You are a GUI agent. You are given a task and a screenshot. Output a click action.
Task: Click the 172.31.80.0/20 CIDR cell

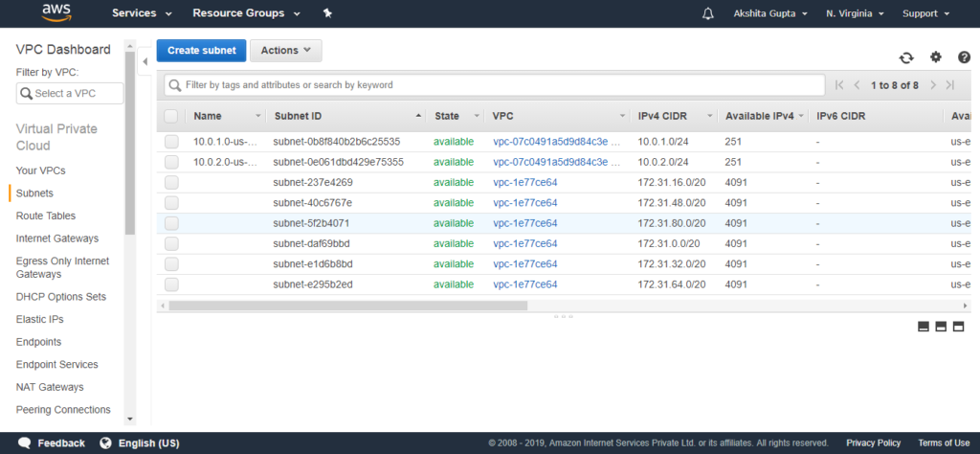672,223
